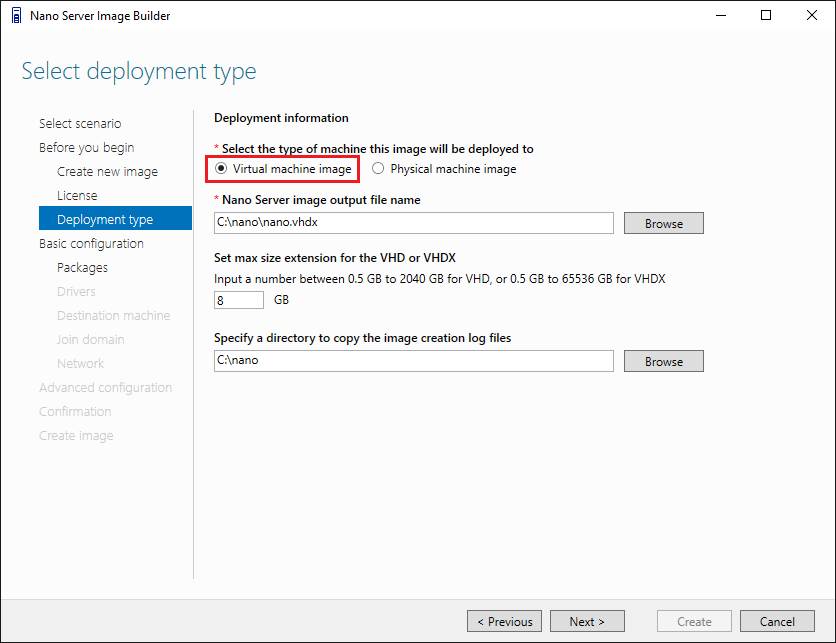
Task: Jump to the Basic configuration step
Action: point(91,244)
